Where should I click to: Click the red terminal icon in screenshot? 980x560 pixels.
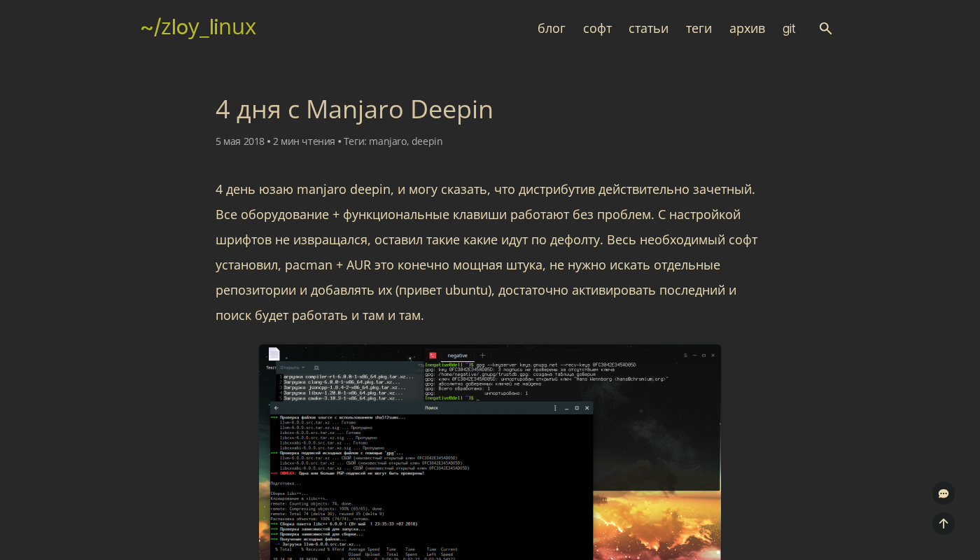pyautogui.click(x=433, y=356)
